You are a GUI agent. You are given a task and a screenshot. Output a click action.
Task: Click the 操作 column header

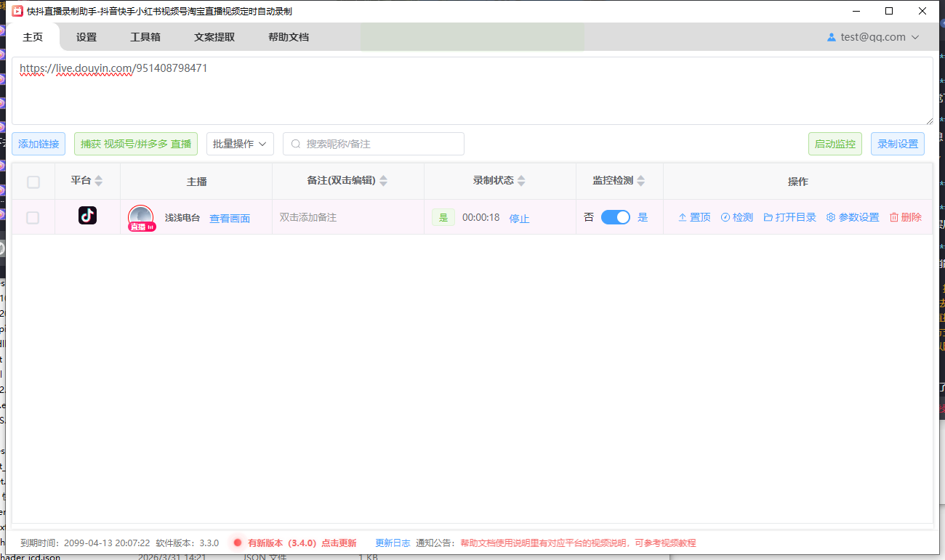point(798,182)
